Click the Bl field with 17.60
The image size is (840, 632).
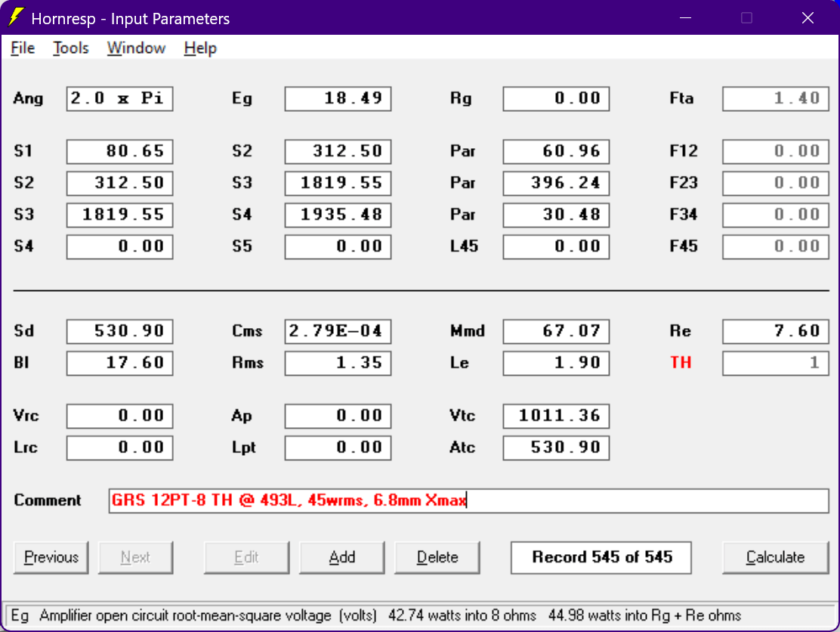(x=119, y=363)
